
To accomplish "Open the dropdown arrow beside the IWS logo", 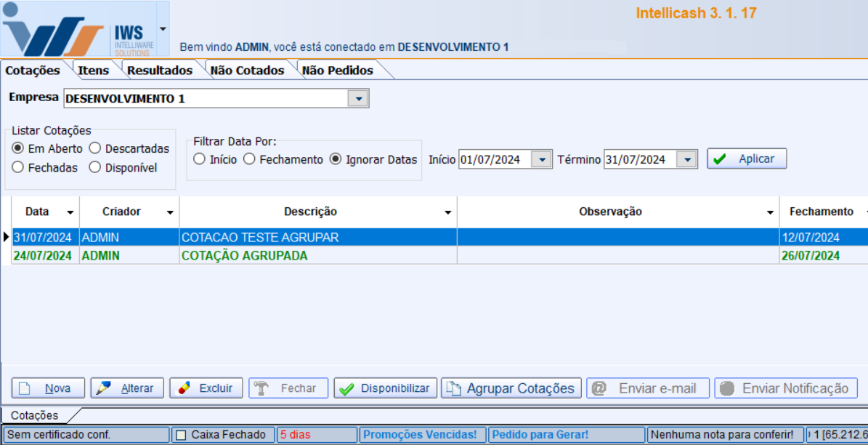I will point(162,30).
